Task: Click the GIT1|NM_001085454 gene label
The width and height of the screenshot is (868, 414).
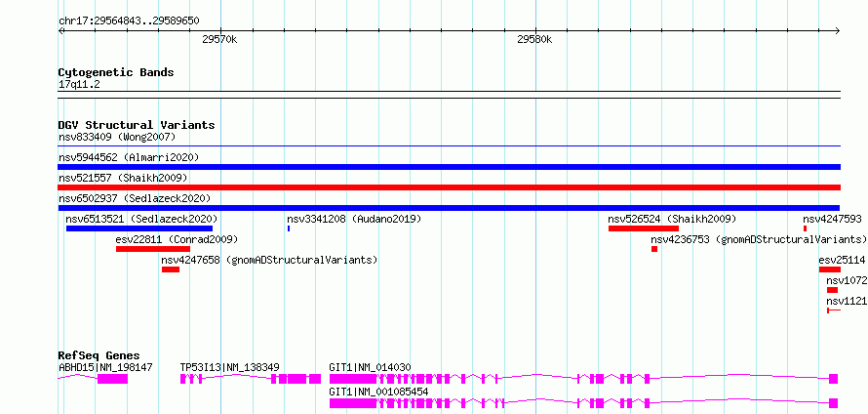Action: click(x=378, y=392)
